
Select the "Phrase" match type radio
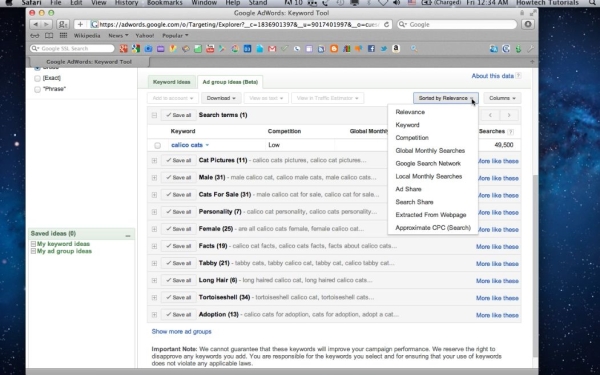pyautogui.click(x=37, y=89)
